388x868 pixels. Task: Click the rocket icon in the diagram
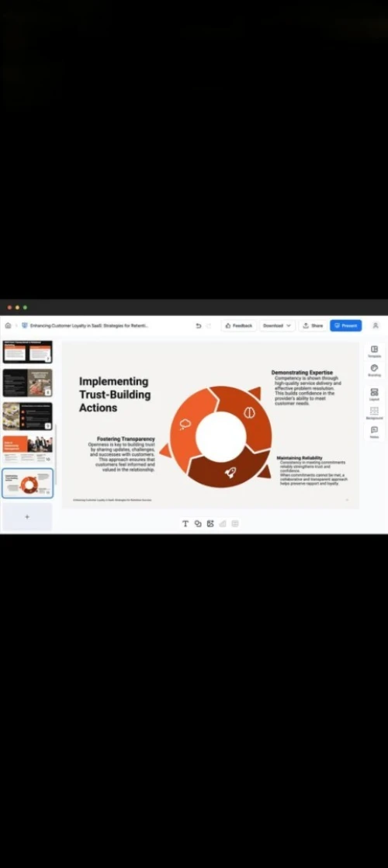(230, 472)
